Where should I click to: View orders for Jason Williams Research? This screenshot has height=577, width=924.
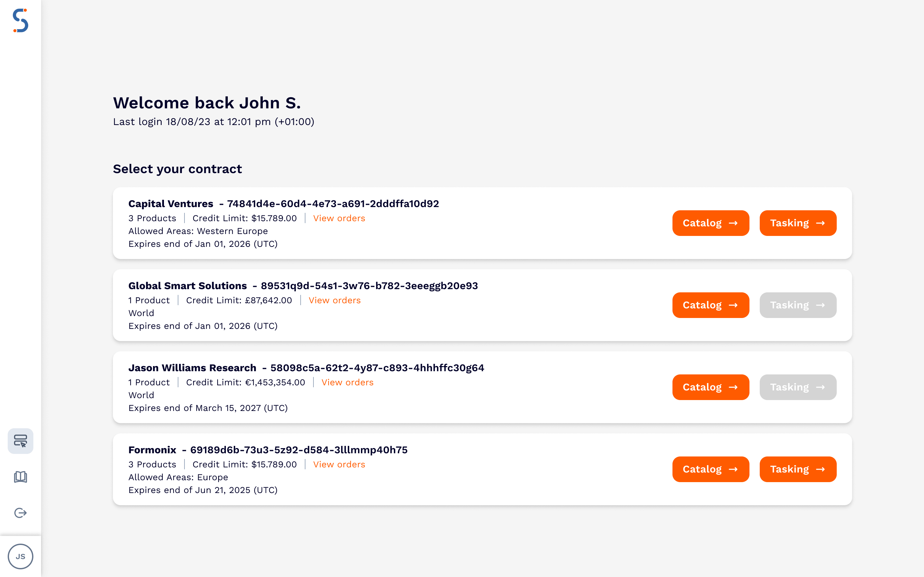coord(347,382)
